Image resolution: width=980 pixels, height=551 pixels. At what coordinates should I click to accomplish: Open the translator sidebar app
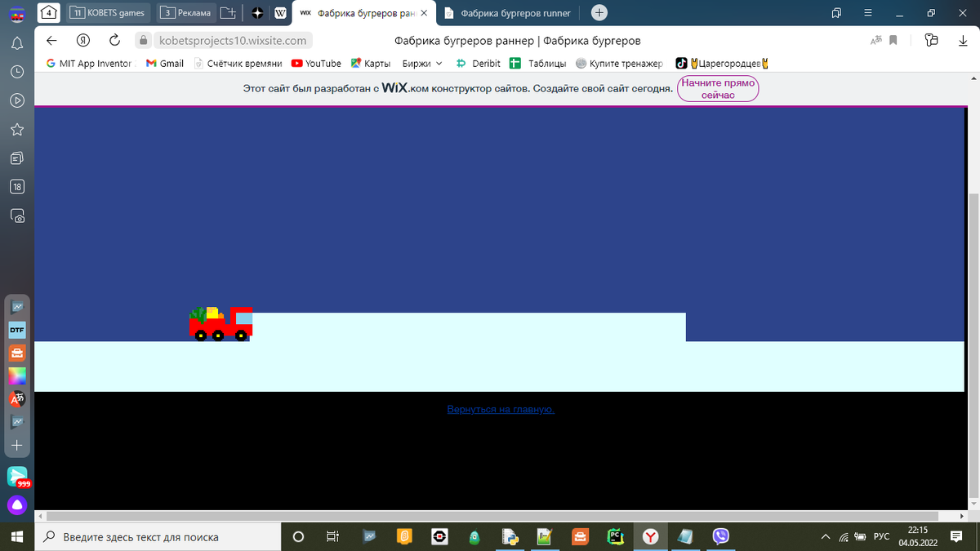[x=17, y=399]
